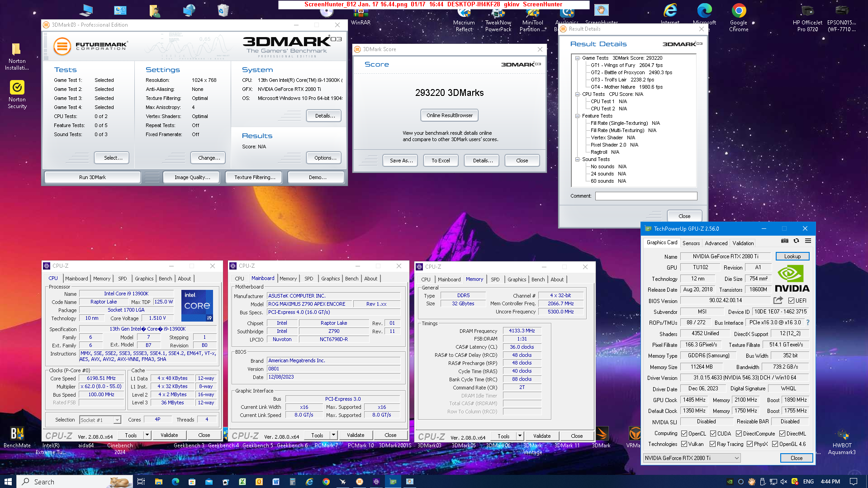The width and height of the screenshot is (868, 488).
Task: Toggle PhysX checkbox in GPU-Z
Action: pos(749,444)
